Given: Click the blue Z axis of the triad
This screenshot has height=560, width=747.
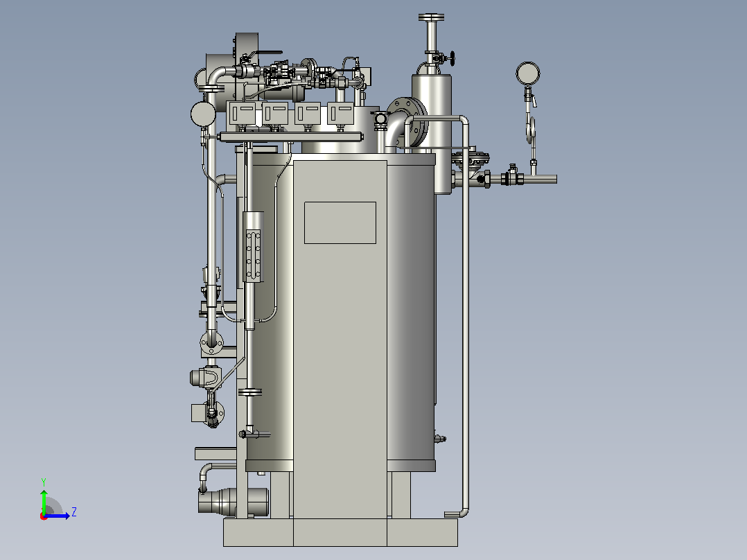Looking at the screenshot, I should pyautogui.click(x=57, y=516).
